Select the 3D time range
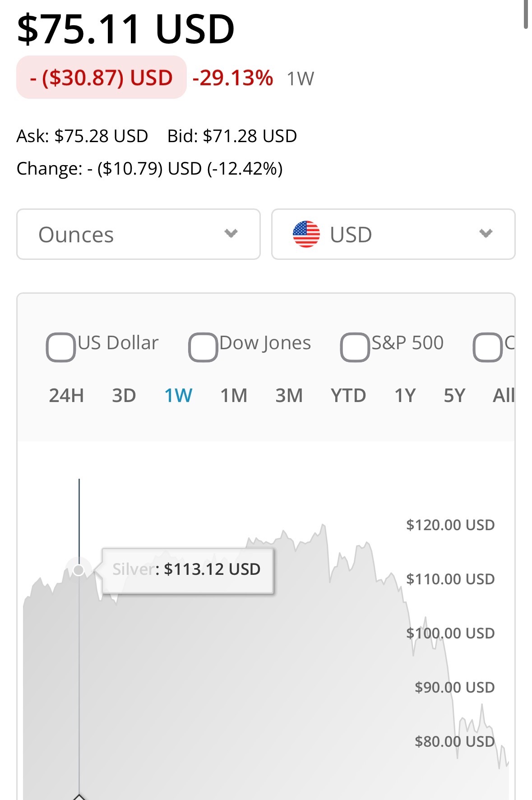 [x=124, y=396]
